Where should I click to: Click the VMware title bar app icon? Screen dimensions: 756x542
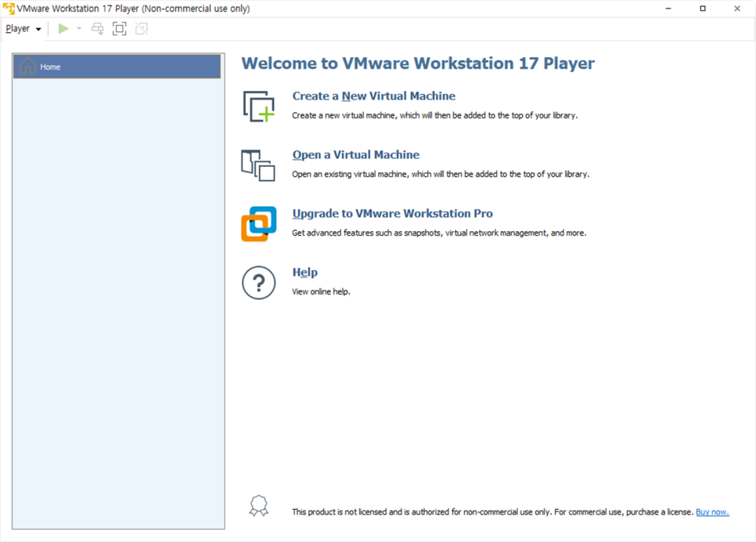(9, 8)
